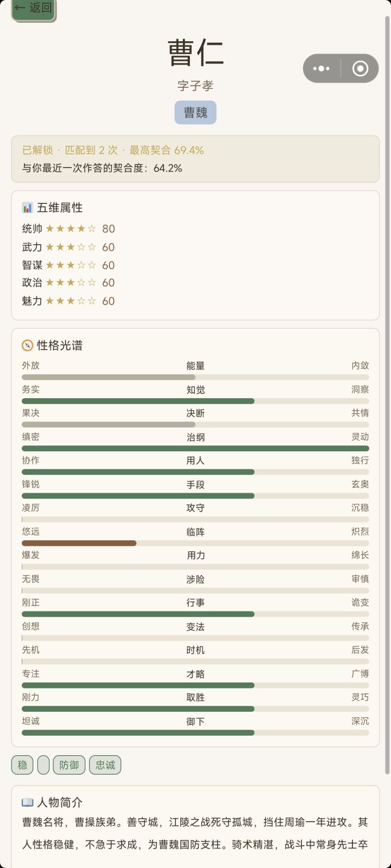Tap the empty trait tag
This screenshot has width=391, height=868.
click(x=43, y=765)
